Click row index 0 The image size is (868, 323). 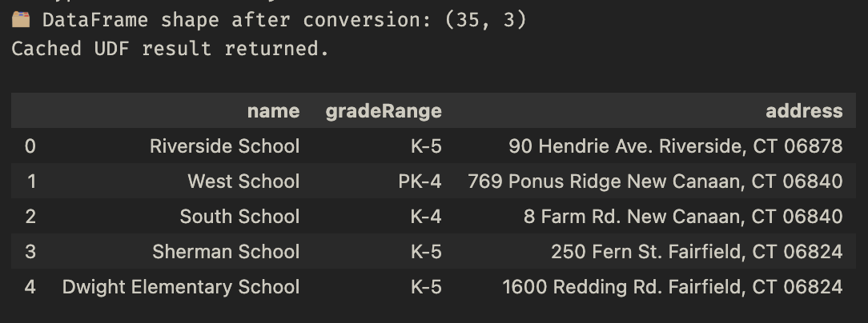click(x=30, y=146)
